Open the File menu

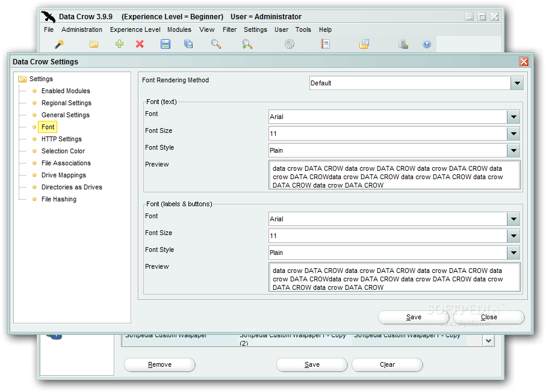[49, 29]
